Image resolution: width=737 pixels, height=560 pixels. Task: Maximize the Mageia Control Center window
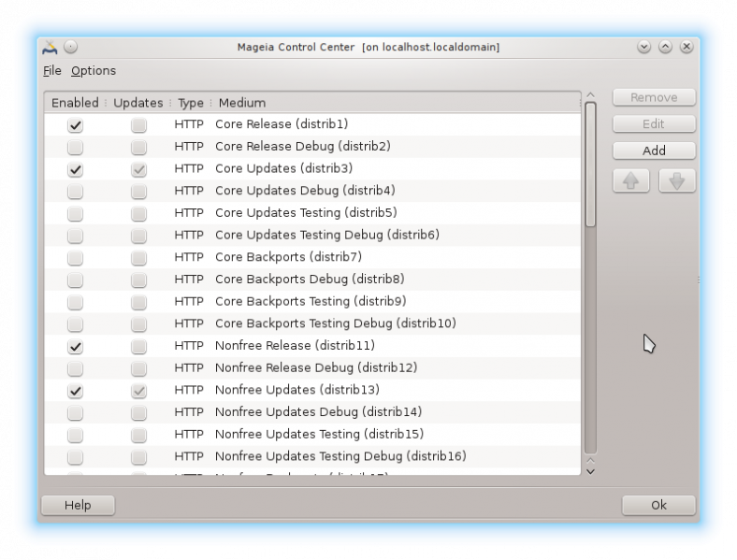[x=665, y=47]
